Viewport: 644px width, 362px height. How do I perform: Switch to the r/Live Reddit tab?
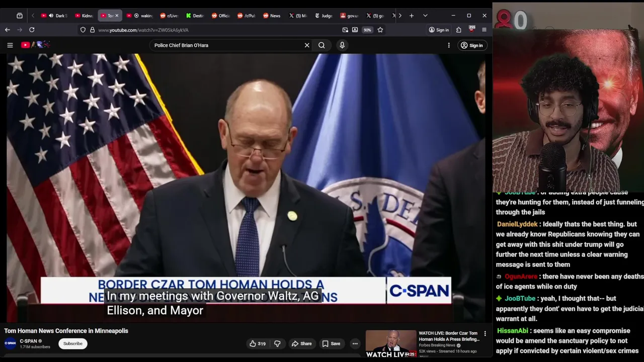(170, 16)
